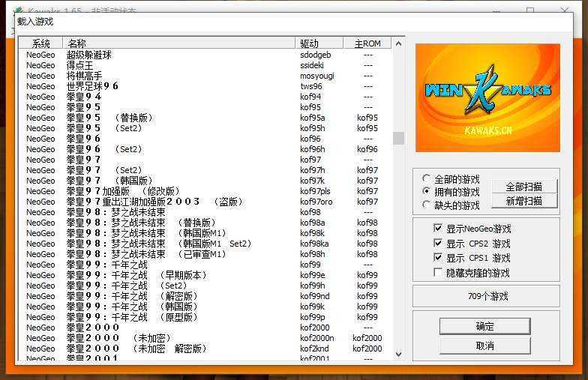Select 拳皇97加强版 (修改版) row
Viewport: 588px width, 380px height.
pyautogui.click(x=205, y=191)
